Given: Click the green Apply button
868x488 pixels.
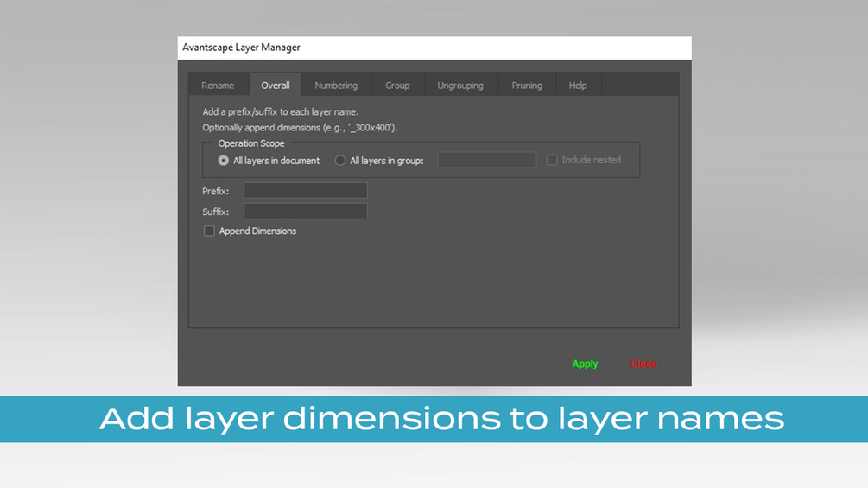Looking at the screenshot, I should coord(585,364).
